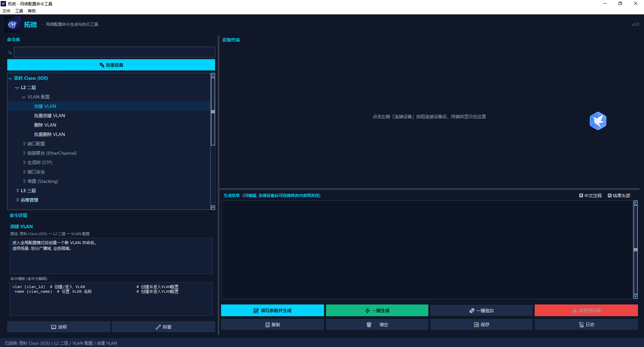Click the 生成结果 scrollbar thumb
The image size is (644, 347).
coord(635,250)
